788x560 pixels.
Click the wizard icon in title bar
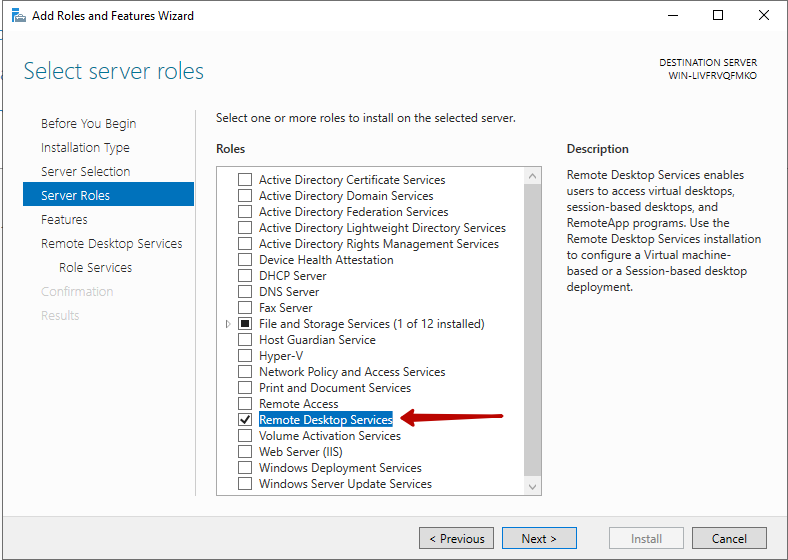[18, 16]
